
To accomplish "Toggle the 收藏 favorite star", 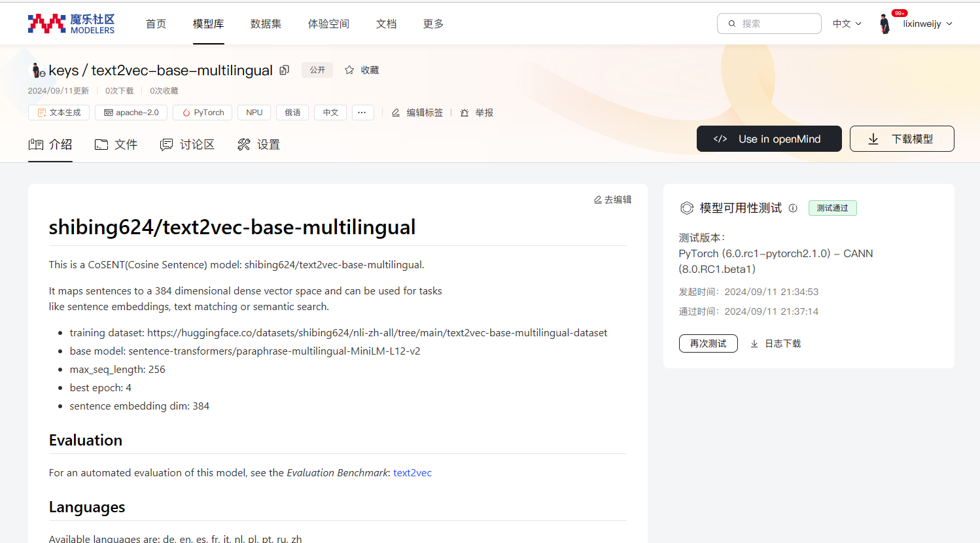I will pos(349,69).
